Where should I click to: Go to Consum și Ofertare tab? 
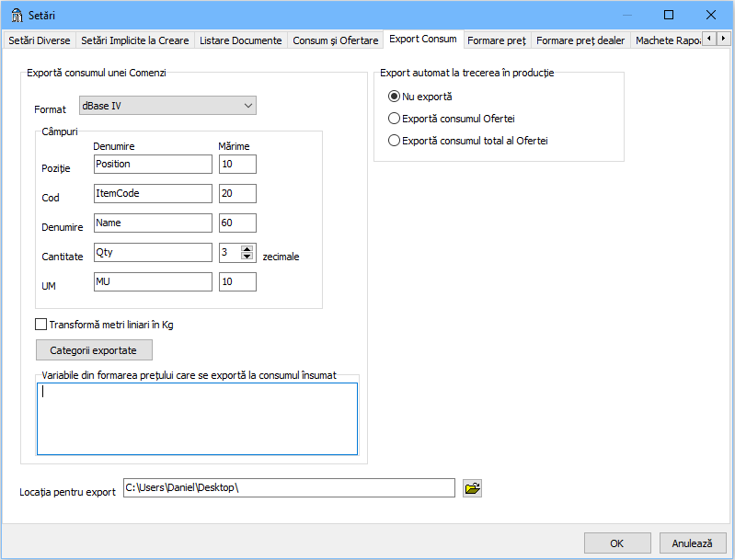click(335, 40)
